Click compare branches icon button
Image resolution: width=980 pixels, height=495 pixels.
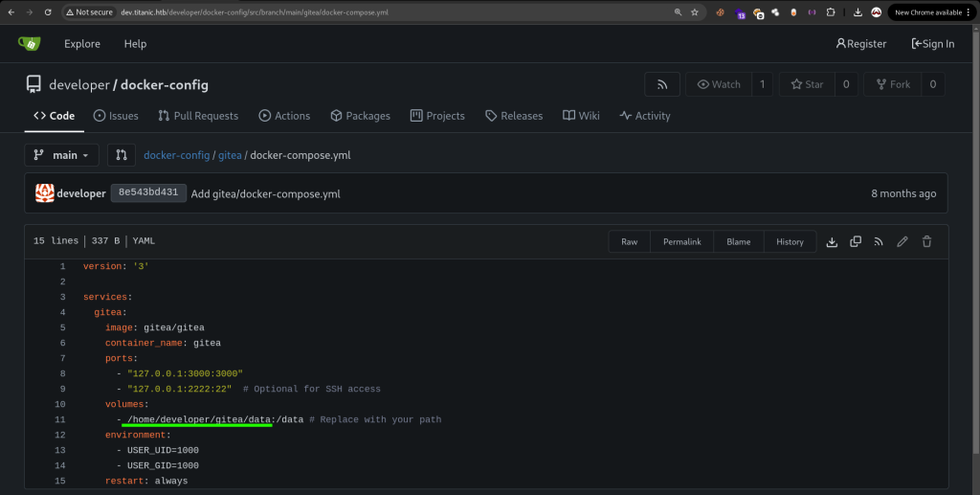[122, 155]
